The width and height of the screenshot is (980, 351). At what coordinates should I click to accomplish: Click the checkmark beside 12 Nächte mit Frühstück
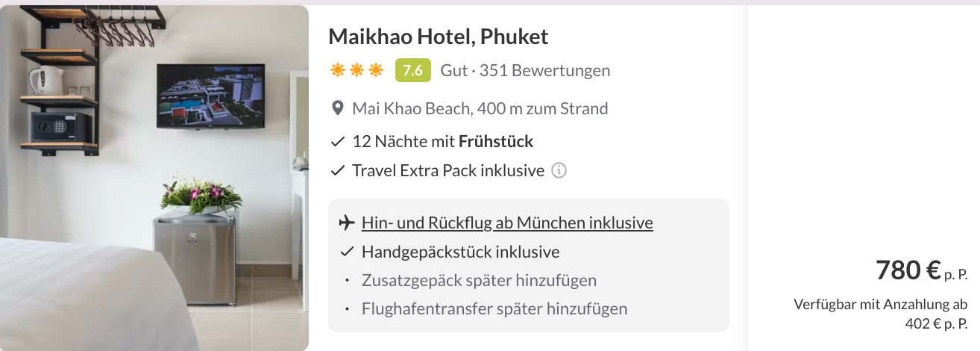(x=337, y=141)
